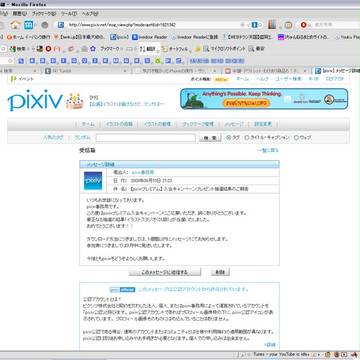Click the red circle icon in third toolbar
Viewport: 360px width, 360px height.
pyautogui.click(x=48, y=49)
